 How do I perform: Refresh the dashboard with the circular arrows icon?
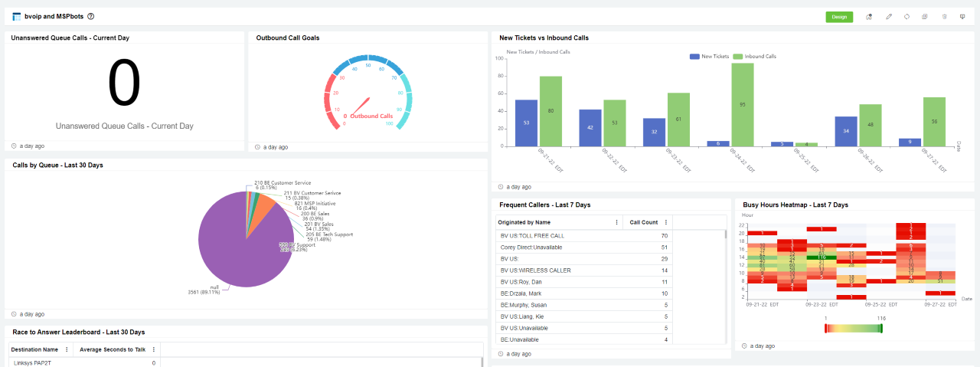(x=906, y=17)
